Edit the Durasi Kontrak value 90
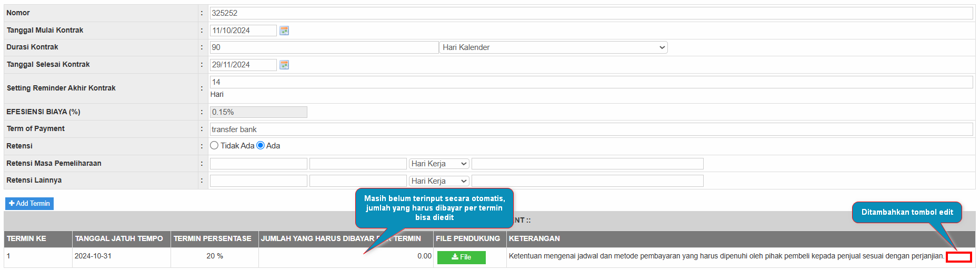 324,47
